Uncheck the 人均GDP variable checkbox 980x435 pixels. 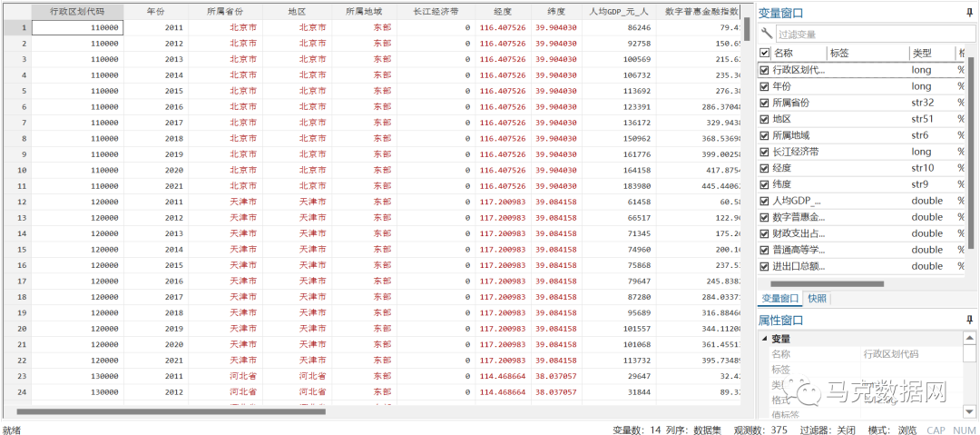(x=764, y=201)
